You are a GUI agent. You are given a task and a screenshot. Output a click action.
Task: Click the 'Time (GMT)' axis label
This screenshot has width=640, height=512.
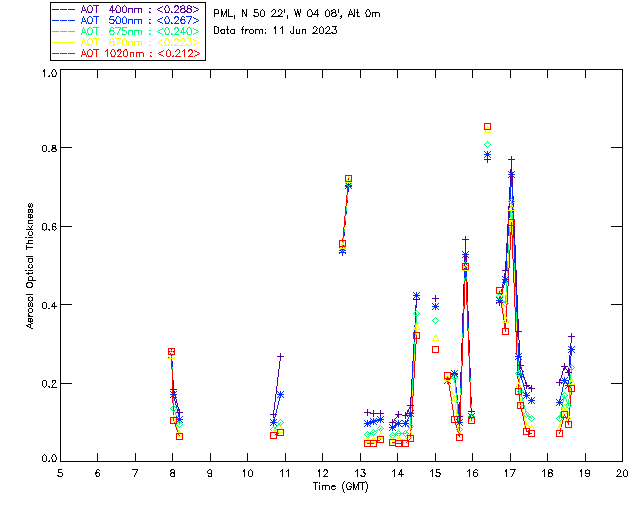pos(340,487)
